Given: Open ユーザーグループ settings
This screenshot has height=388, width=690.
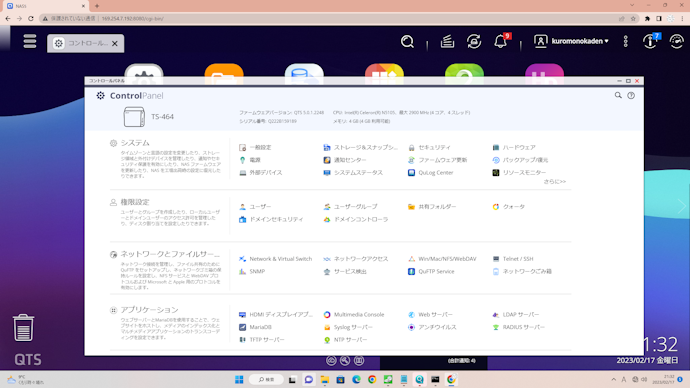Looking at the screenshot, I should [350, 207].
